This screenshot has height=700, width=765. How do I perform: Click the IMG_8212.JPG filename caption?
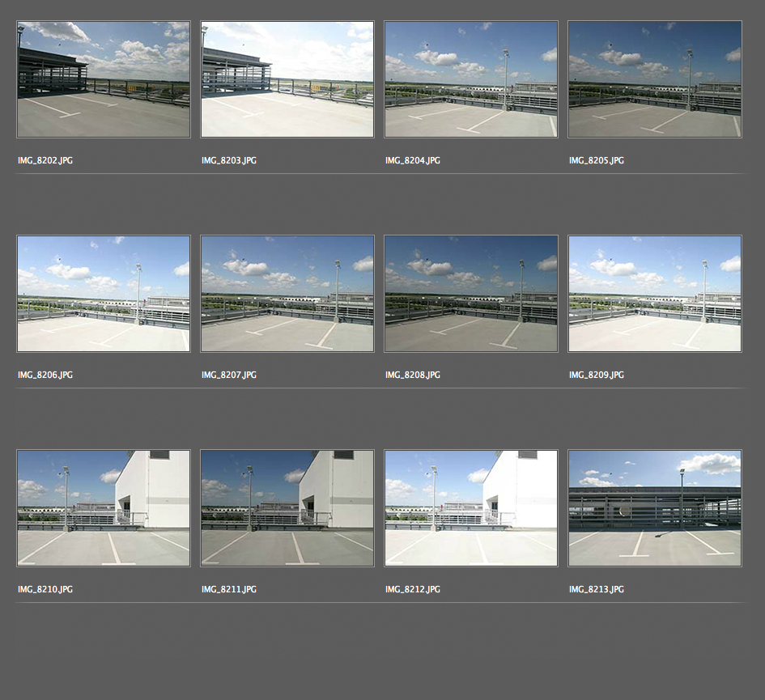pyautogui.click(x=413, y=590)
